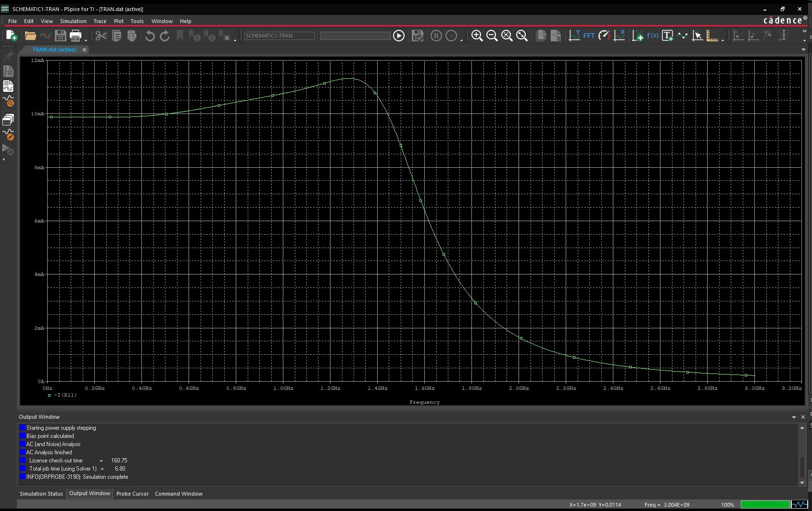Click the stacked plot windows sidebar icon
The width and height of the screenshot is (812, 511).
coord(8,120)
